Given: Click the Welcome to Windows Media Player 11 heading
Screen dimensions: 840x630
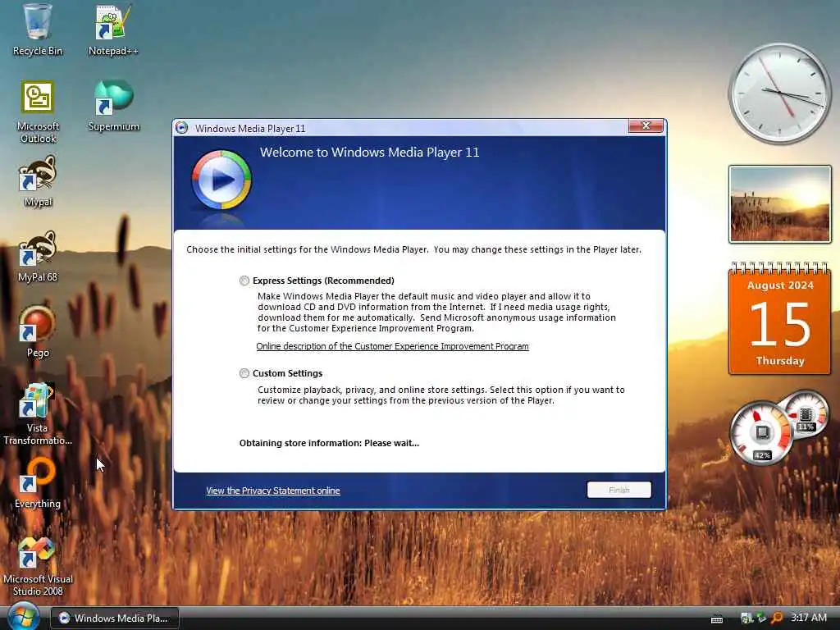Looking at the screenshot, I should pyautogui.click(x=370, y=152).
